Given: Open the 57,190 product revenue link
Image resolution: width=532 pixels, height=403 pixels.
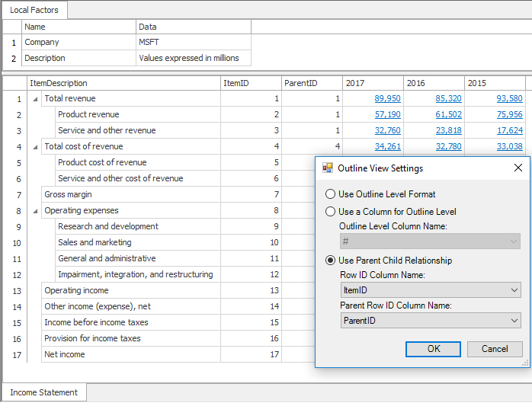Looking at the screenshot, I should pos(387,114).
